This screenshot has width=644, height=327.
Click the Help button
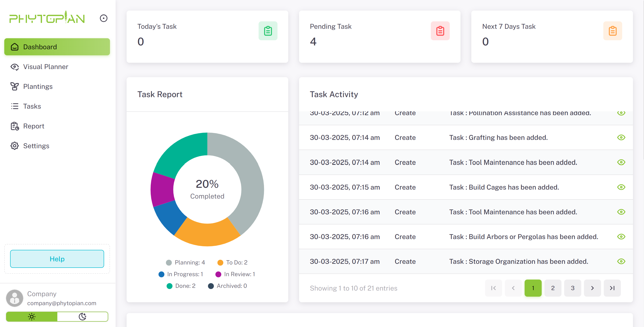click(57, 259)
